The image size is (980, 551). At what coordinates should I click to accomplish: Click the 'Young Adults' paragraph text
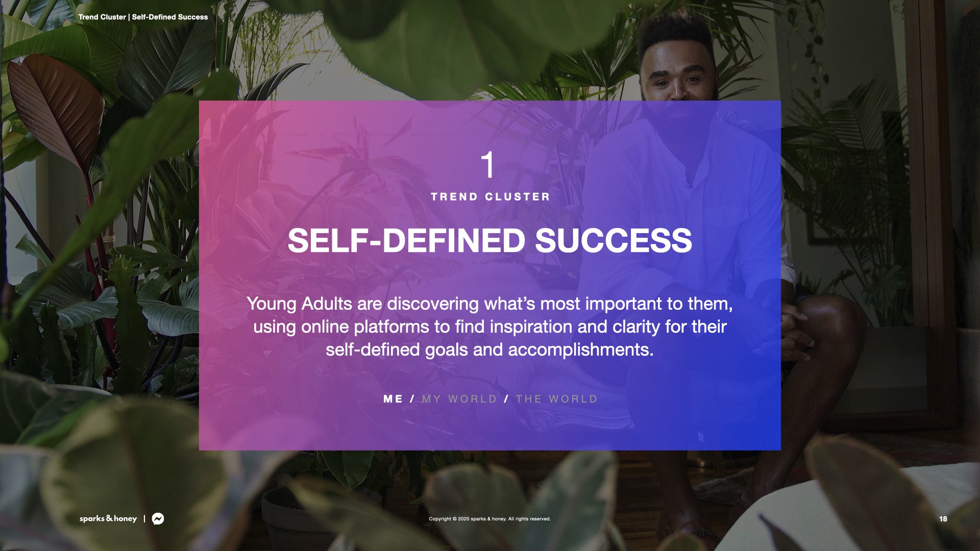click(489, 327)
